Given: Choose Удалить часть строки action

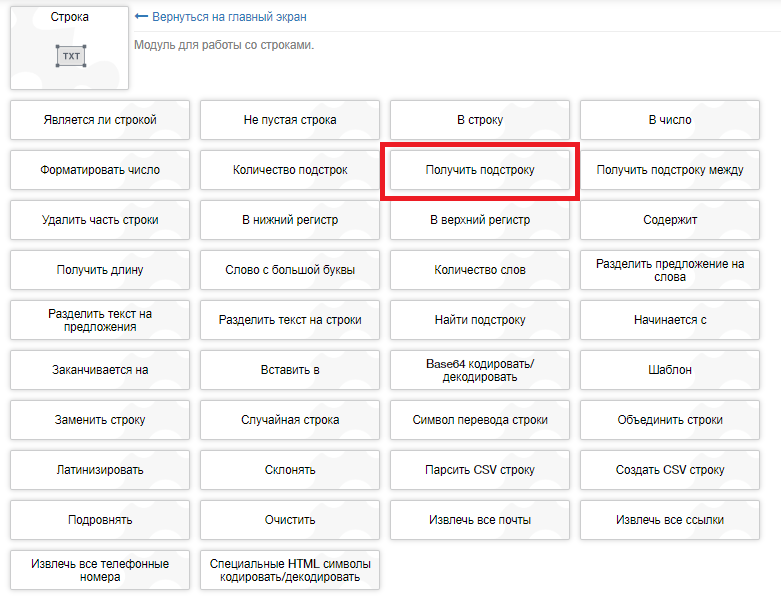Looking at the screenshot, I should pos(100,220).
